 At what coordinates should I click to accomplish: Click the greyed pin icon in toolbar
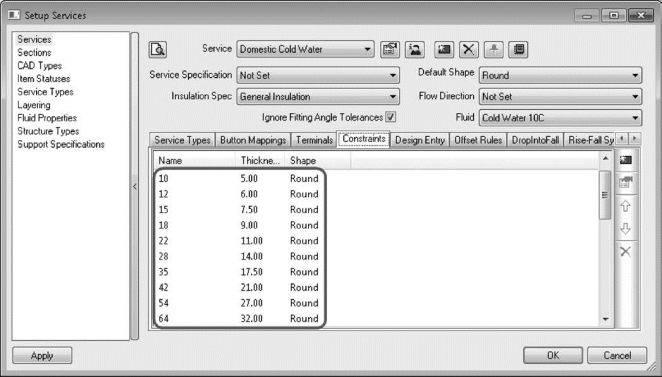click(494, 49)
